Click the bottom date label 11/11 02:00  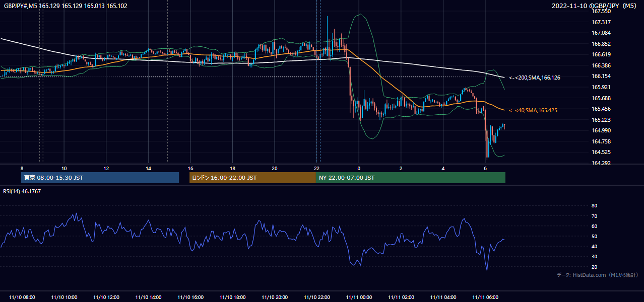(401, 297)
